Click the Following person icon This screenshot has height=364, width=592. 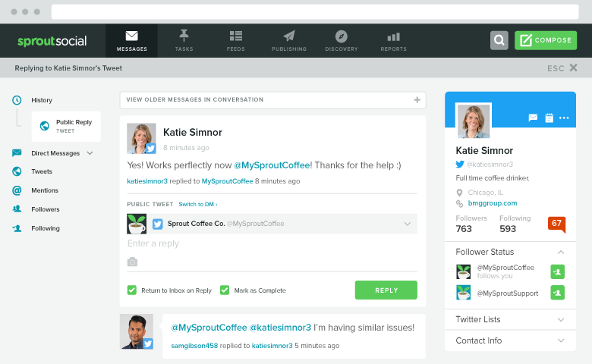point(17,228)
